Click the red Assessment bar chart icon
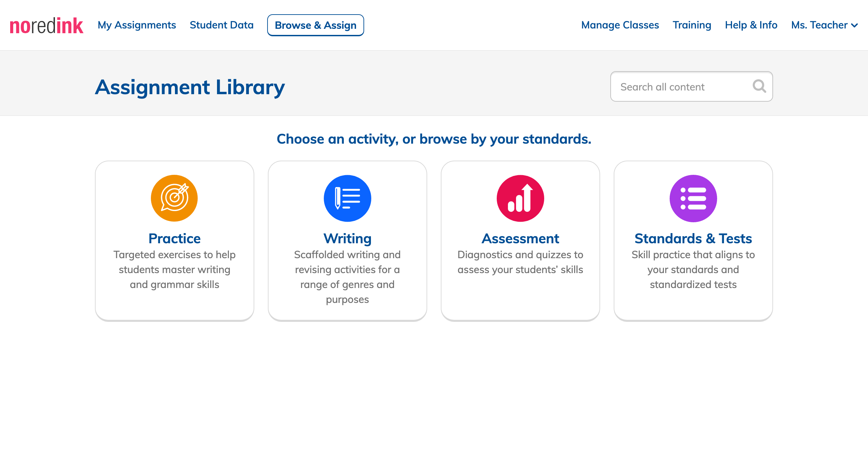Image resolution: width=868 pixels, height=475 pixels. 520,198
